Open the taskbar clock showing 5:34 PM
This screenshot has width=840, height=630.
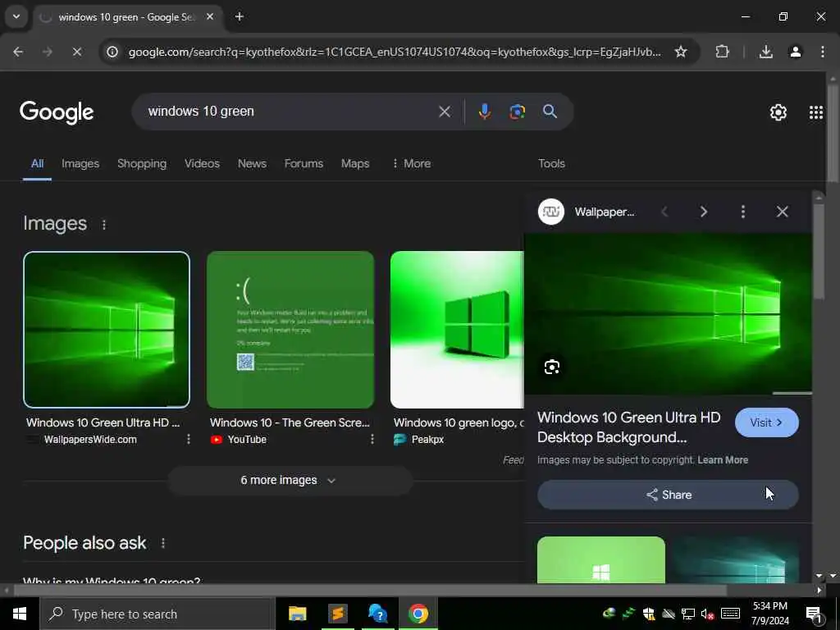(x=770, y=614)
